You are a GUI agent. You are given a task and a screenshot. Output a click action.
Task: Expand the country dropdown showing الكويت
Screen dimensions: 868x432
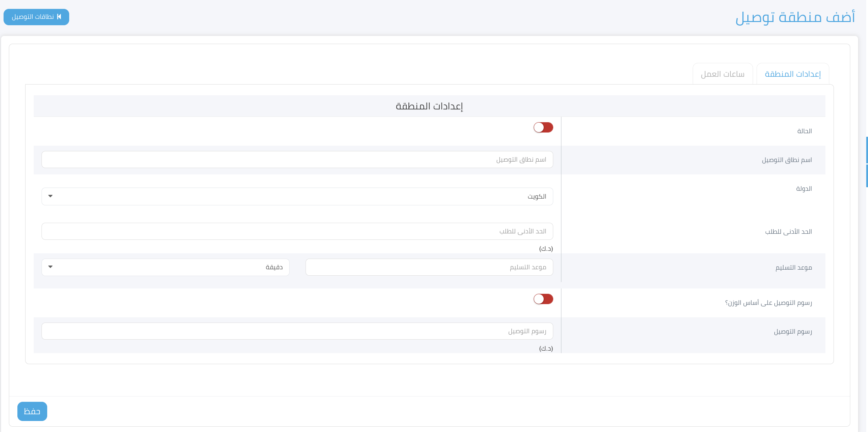click(297, 196)
